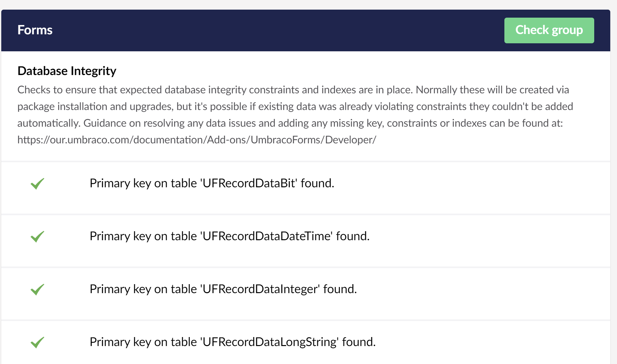Click 'found.' in the UFRecordDataDateTime row

tap(353, 236)
